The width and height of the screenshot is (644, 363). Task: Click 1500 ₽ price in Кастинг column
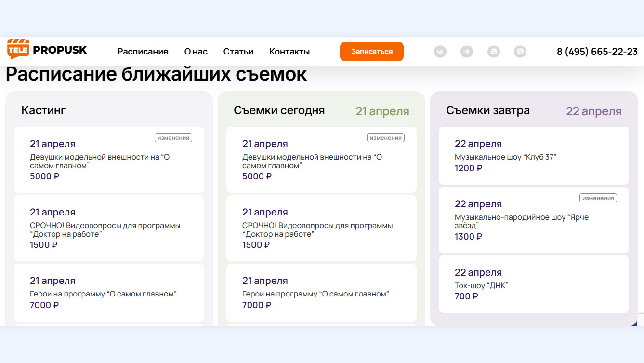point(43,245)
